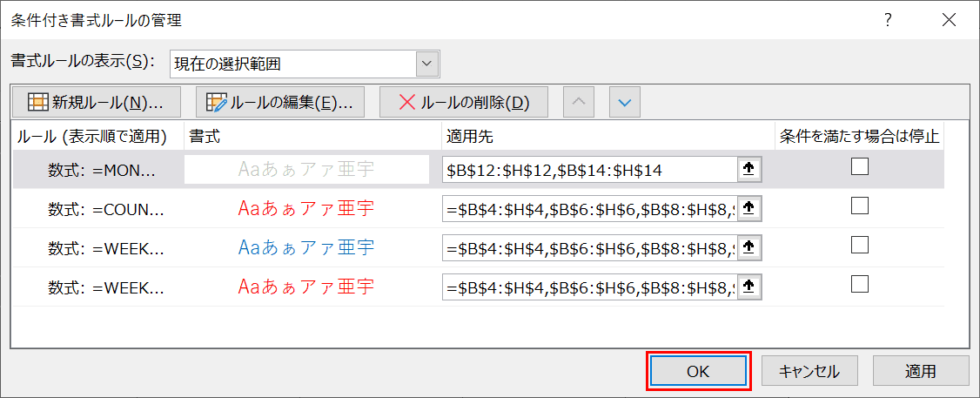Image resolution: width=980 pixels, height=398 pixels.
Task: Toggle stop-if-true checkbox for last =WEEK... rule
Action: tap(860, 284)
